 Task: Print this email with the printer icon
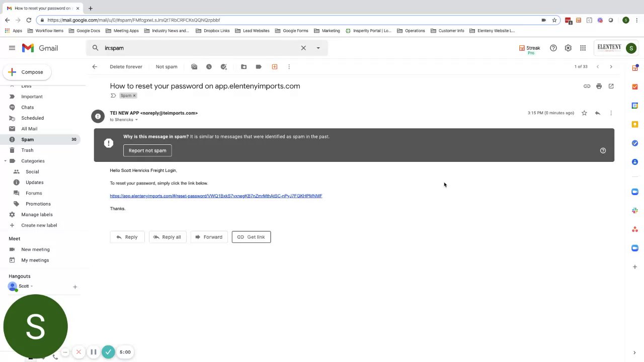[599, 86]
